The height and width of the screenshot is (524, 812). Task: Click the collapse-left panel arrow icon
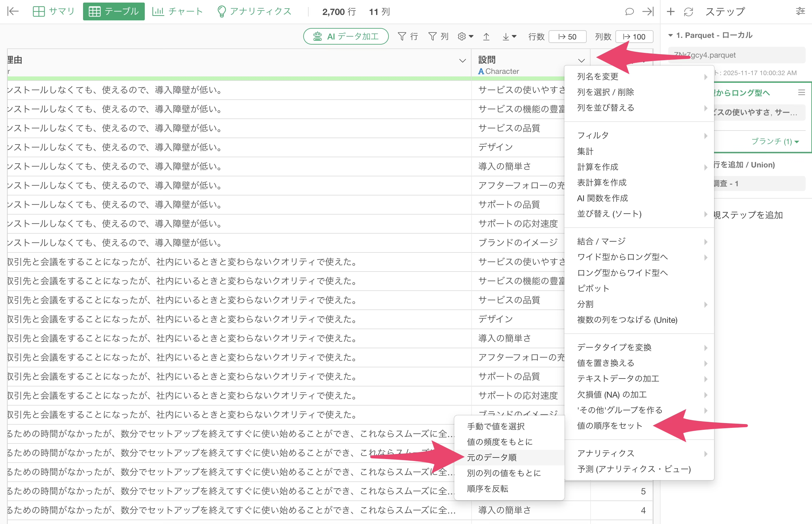(13, 11)
